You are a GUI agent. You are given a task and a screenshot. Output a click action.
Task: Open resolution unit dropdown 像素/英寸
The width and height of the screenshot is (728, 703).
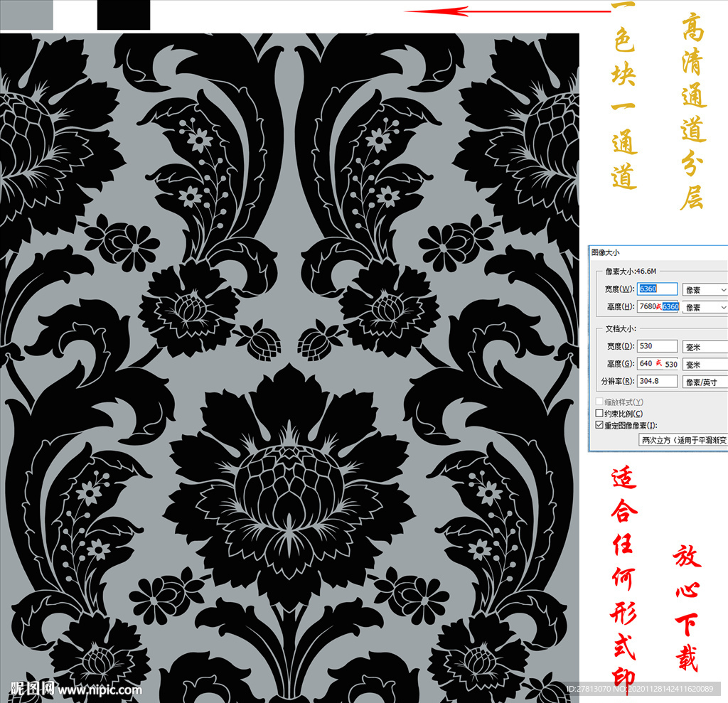(x=705, y=382)
